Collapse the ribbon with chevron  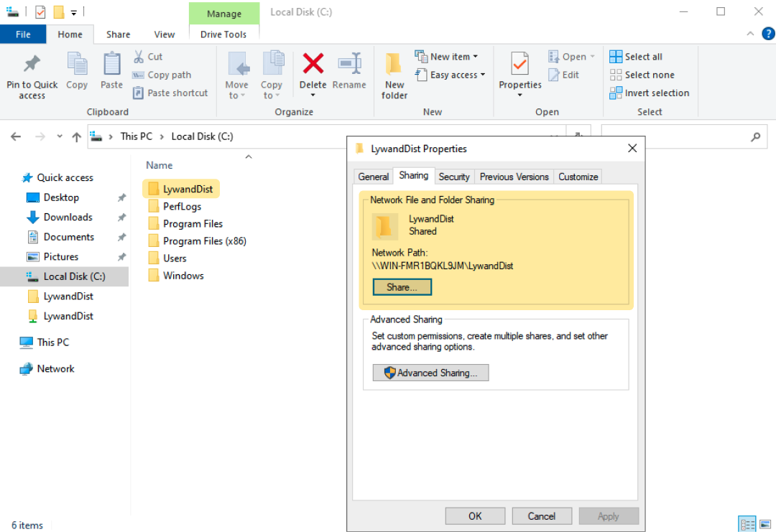(x=750, y=34)
